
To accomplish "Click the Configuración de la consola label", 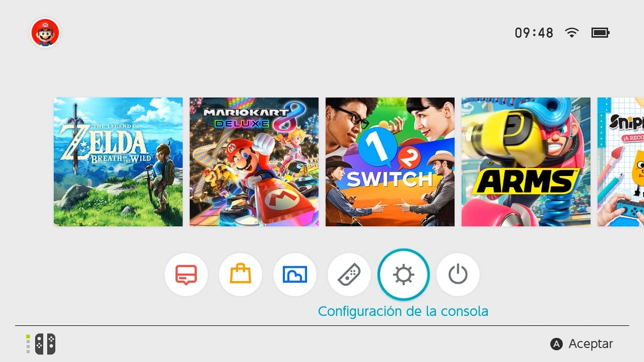I will [403, 311].
